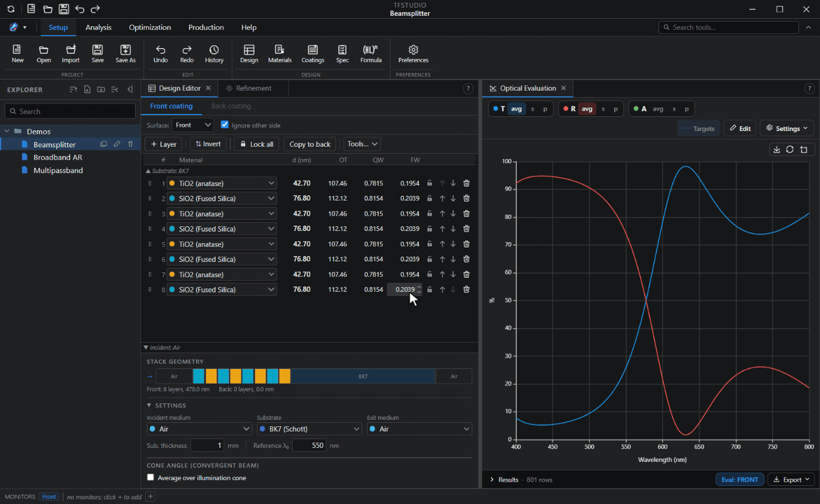The width and height of the screenshot is (820, 504).
Task: Open material dropdown for layer 4 SiO2
Action: [221, 229]
